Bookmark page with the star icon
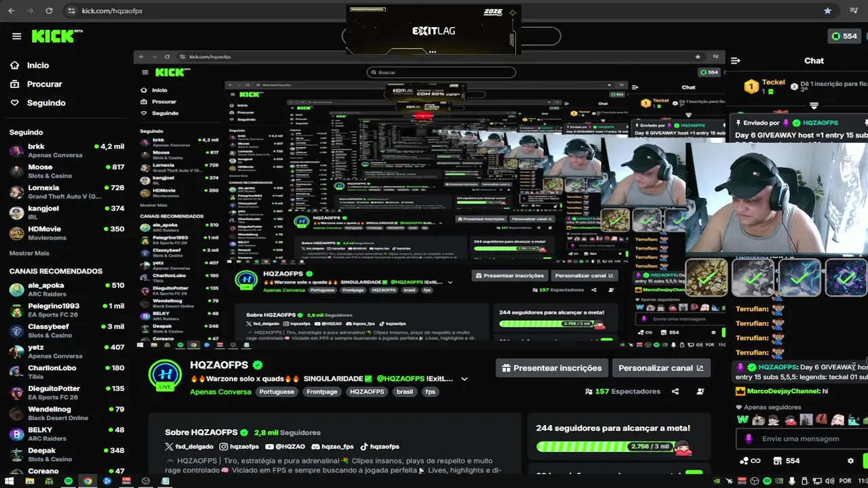The width and height of the screenshot is (868, 488). [827, 11]
